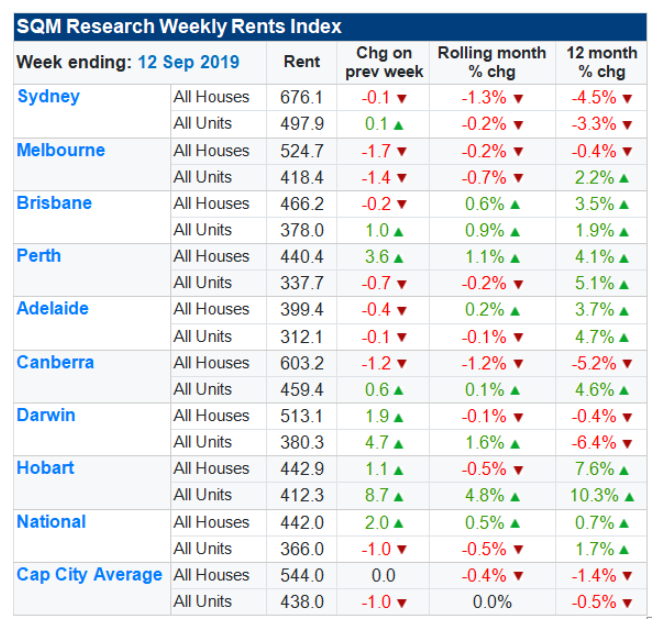Viewport: 663px width, 628px height.
Task: Click green up arrow beside Perth Houses 3.6
Action: click(x=399, y=257)
